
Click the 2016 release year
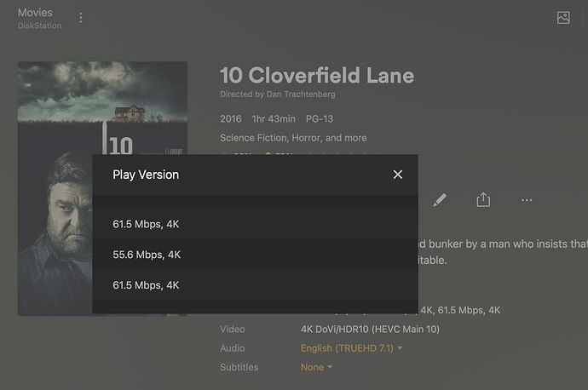point(231,118)
